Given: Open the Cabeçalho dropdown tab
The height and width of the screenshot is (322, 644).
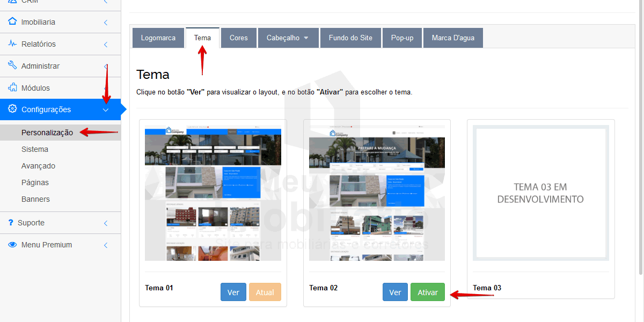Looking at the screenshot, I should pyautogui.click(x=288, y=38).
